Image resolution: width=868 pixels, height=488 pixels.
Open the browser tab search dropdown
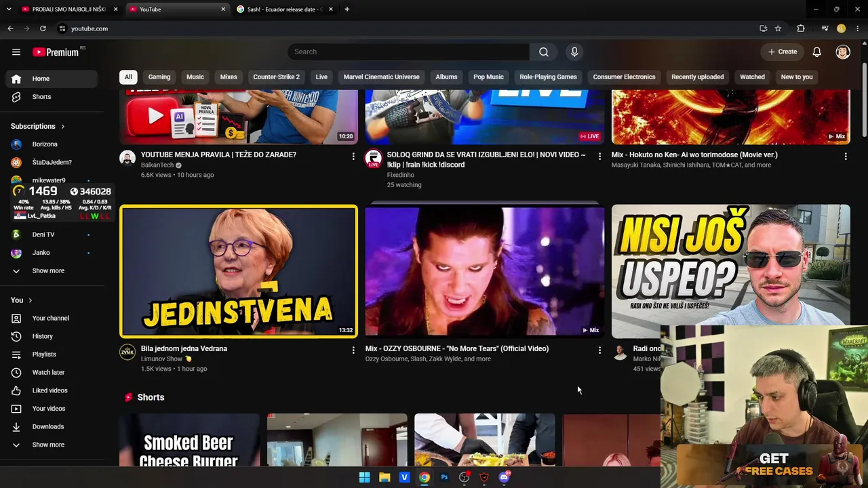click(x=9, y=9)
